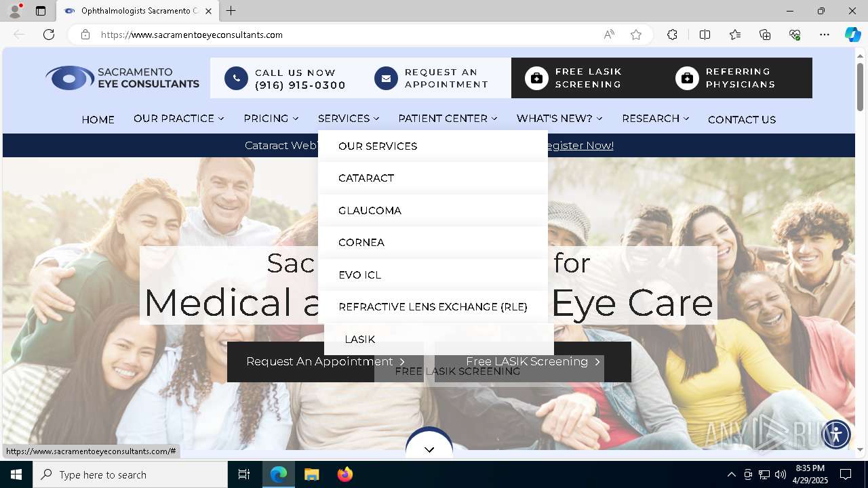Open Edge Settings and more menu
The width and height of the screenshot is (868, 488).
point(825,35)
